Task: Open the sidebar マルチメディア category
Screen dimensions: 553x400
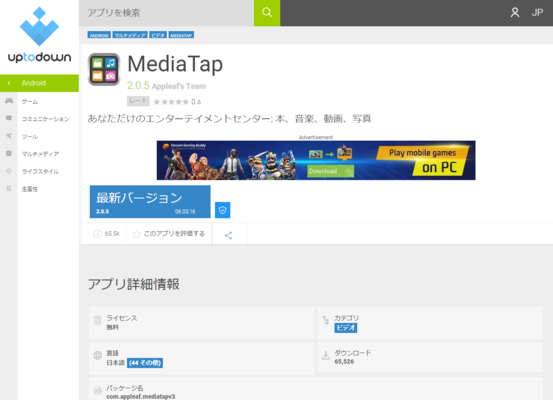Action: (40, 154)
